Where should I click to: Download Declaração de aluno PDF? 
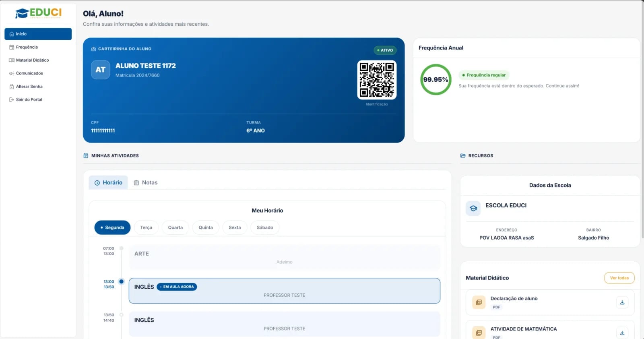click(x=622, y=302)
